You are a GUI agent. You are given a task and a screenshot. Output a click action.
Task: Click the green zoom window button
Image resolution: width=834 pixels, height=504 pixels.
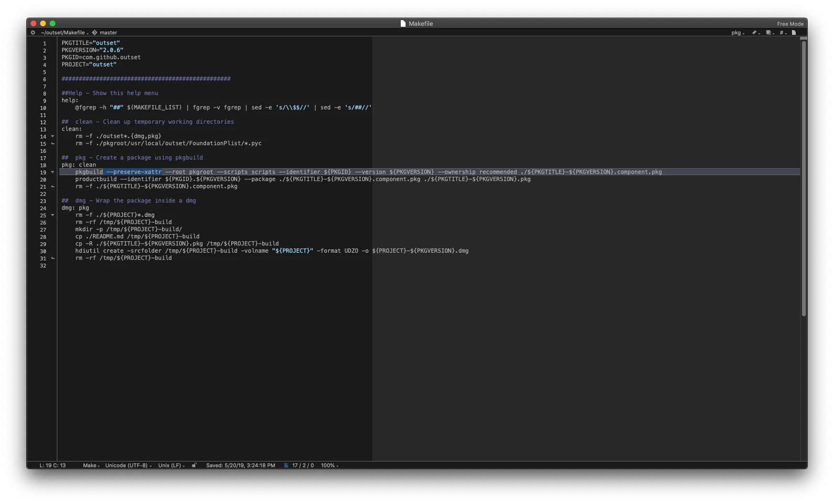click(x=53, y=23)
